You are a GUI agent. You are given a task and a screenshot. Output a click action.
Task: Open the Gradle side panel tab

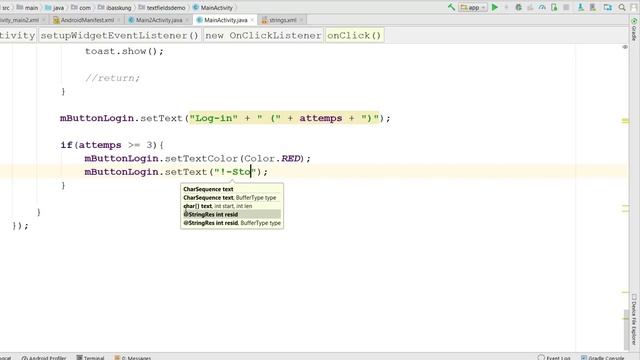(x=634, y=30)
